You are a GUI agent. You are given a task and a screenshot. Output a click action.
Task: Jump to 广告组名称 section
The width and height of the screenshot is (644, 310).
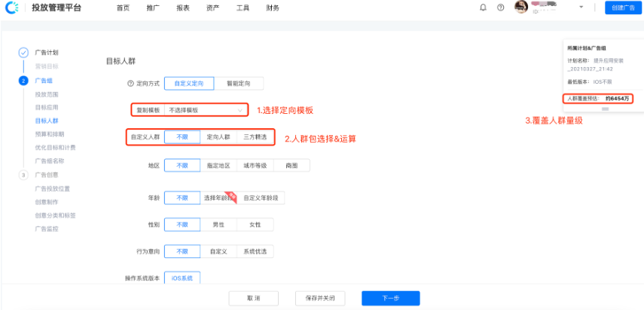pos(49,161)
